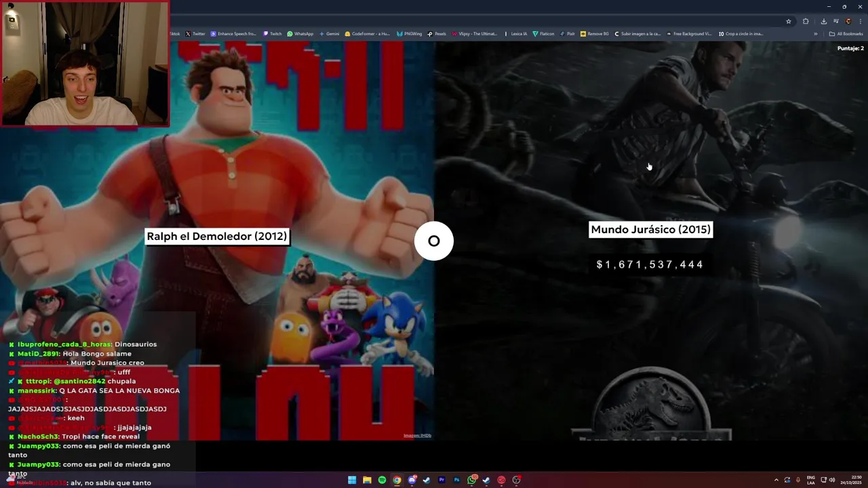Open the Free Background bookmark
Screen dimensions: 868x488
(690, 34)
